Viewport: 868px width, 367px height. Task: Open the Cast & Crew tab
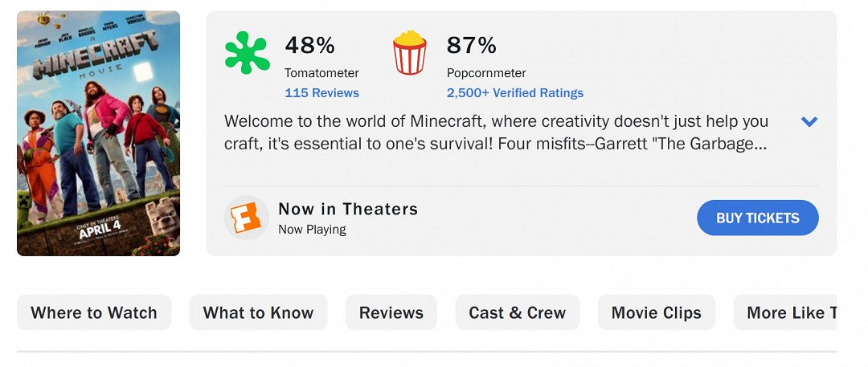pyautogui.click(x=518, y=312)
